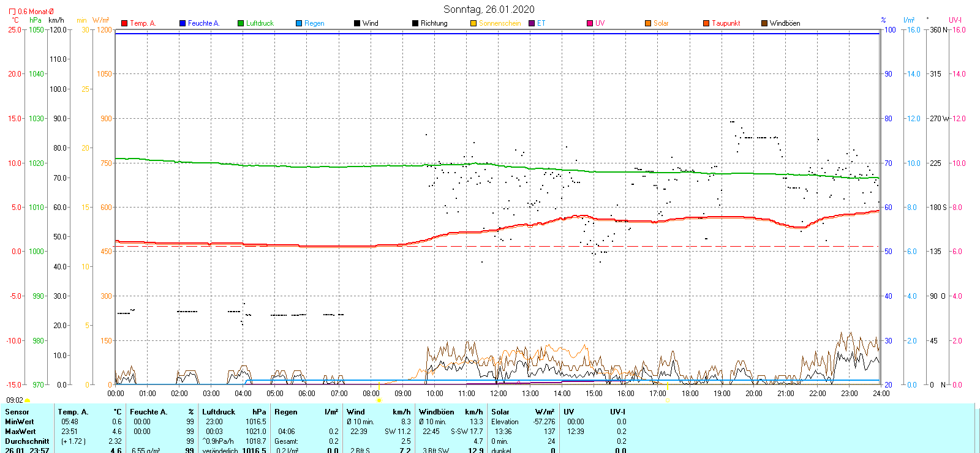Click the 18:00 tick on time axis

(x=690, y=394)
